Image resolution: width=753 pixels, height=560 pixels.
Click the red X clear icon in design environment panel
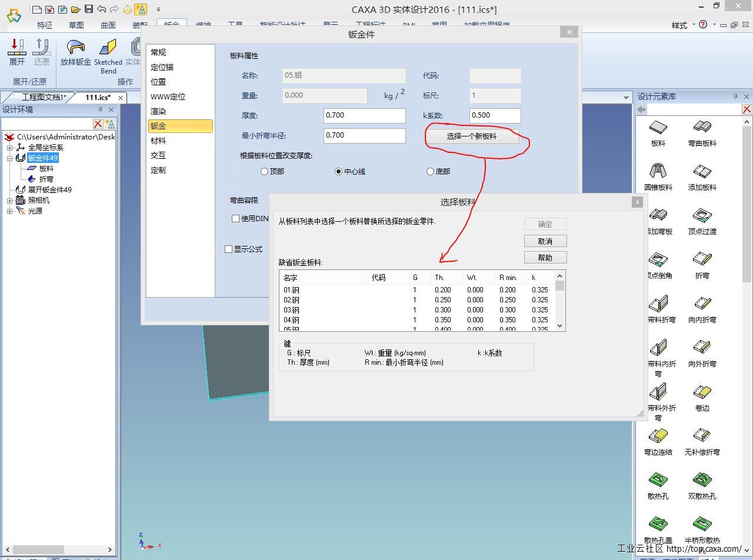click(x=98, y=124)
